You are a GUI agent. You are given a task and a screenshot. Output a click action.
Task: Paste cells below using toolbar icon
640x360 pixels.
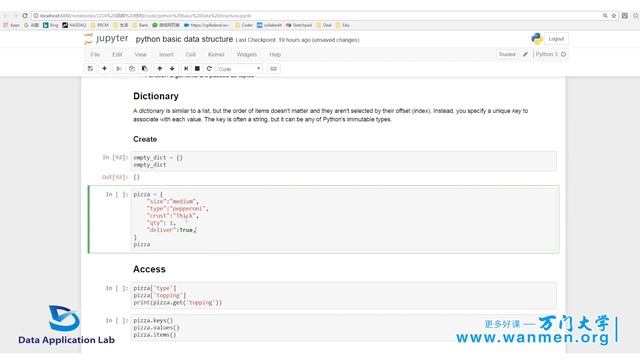(144, 69)
